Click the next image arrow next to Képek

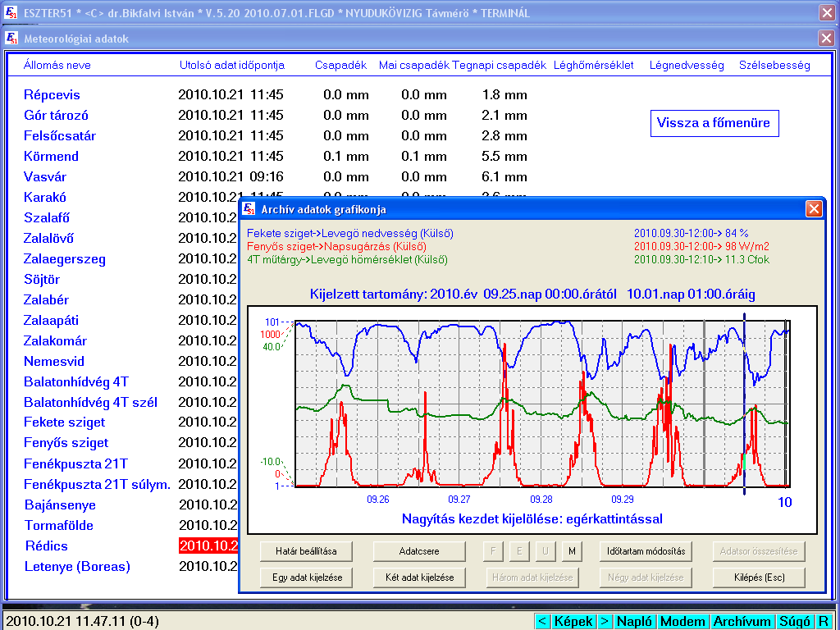[605, 622]
